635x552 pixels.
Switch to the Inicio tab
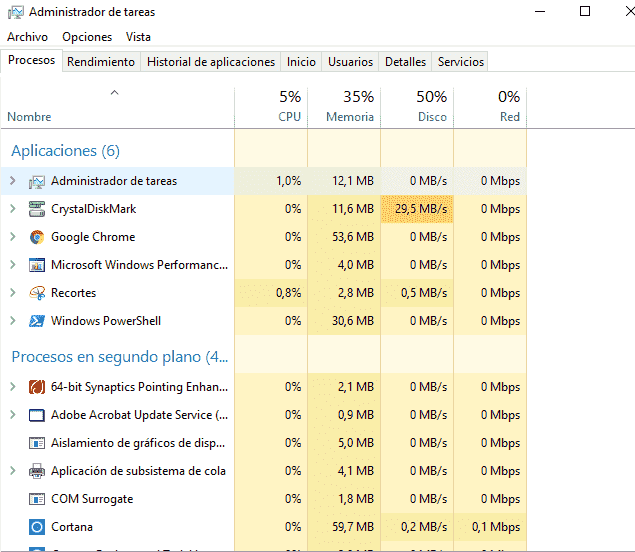(x=301, y=62)
